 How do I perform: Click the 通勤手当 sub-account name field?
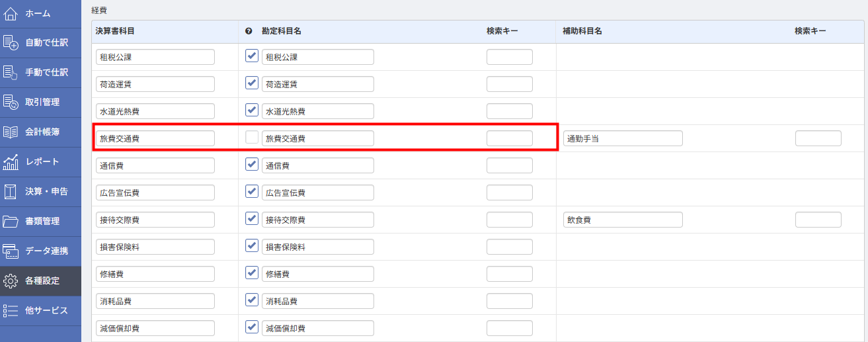click(x=623, y=138)
